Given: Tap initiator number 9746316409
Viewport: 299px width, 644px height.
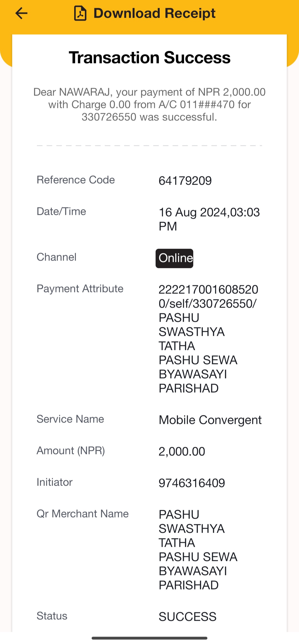Looking at the screenshot, I should click(x=192, y=483).
